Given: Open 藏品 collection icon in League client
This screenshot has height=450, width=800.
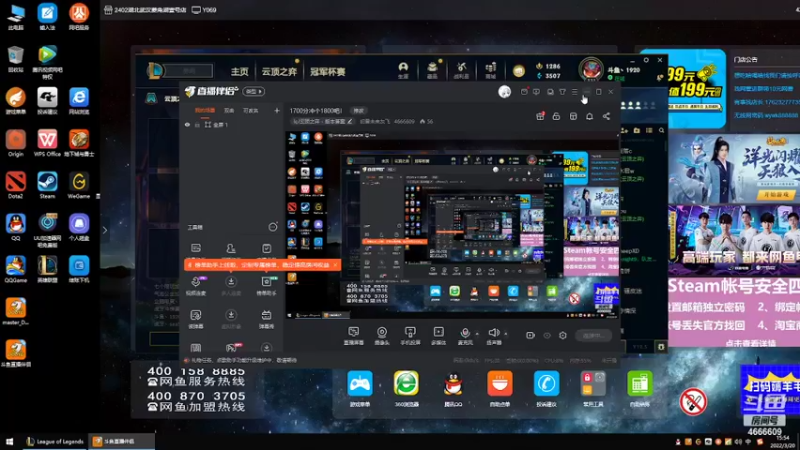Looking at the screenshot, I should point(432,70).
